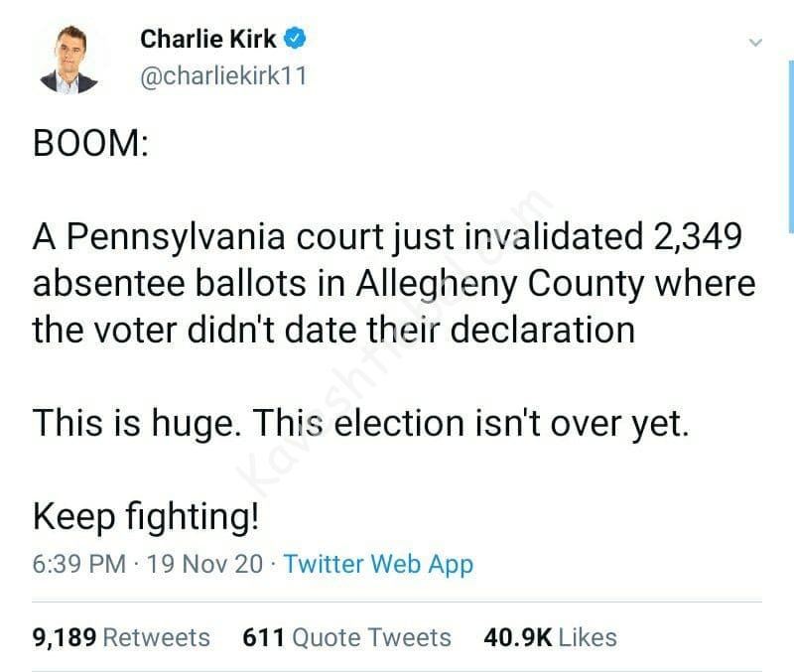This screenshot has width=794, height=672.
Task: Show the 611 Quote Tweets
Action: coord(346,637)
